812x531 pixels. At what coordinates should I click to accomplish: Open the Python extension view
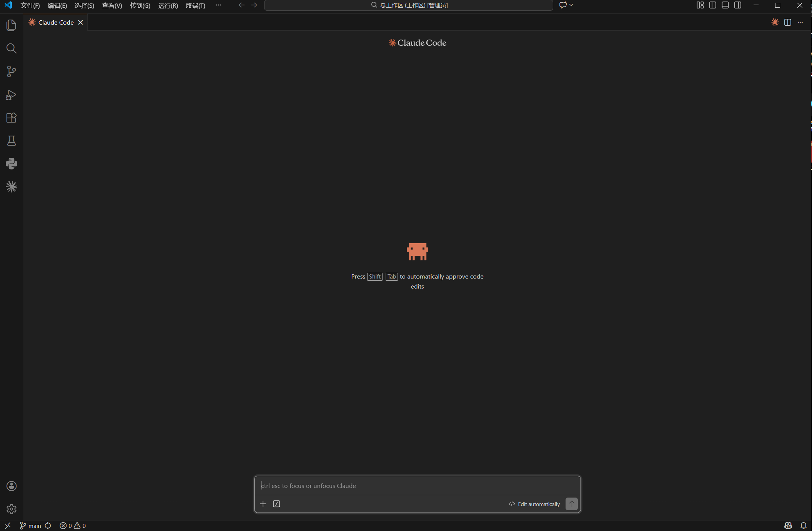coord(12,164)
